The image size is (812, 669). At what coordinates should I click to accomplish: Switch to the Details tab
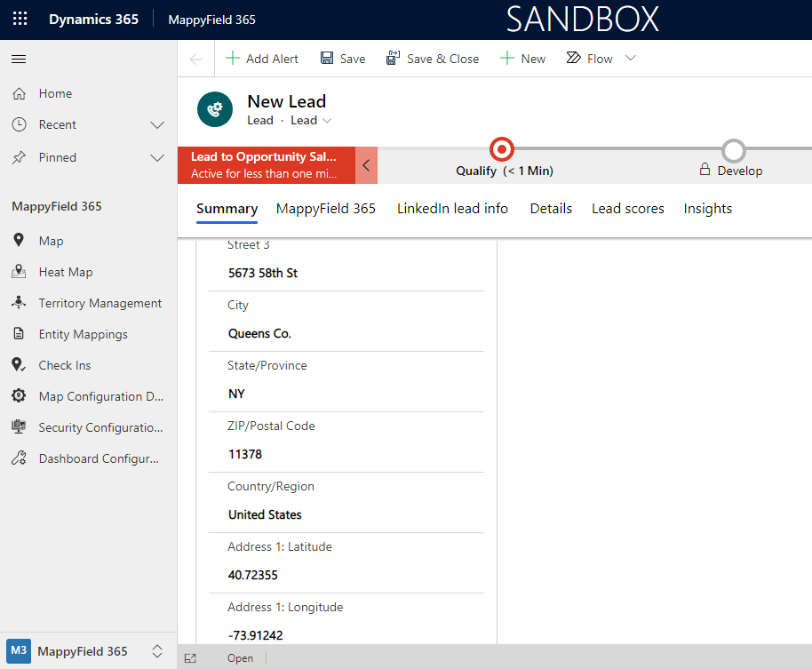pos(551,209)
